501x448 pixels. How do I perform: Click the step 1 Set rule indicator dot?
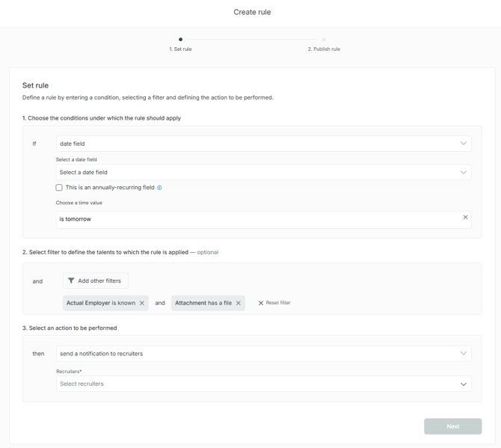point(180,40)
